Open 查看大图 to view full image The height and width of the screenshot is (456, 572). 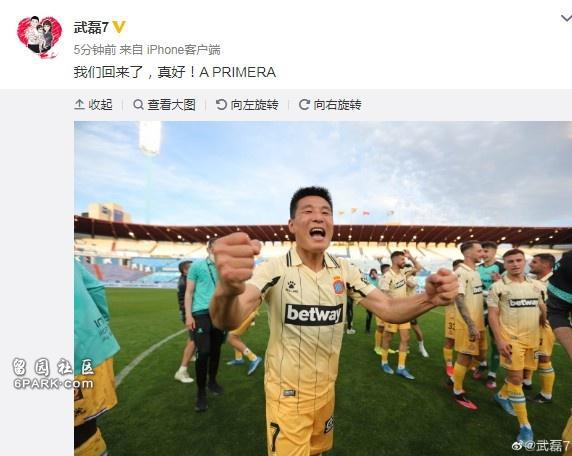click(x=164, y=105)
